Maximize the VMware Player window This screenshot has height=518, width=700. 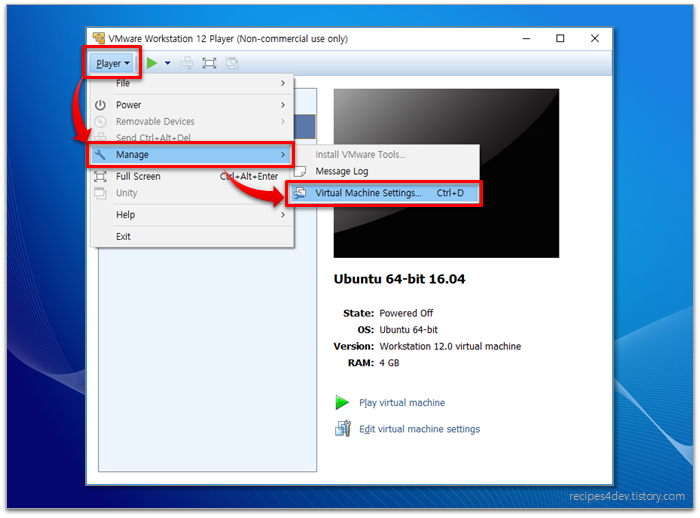[560, 39]
